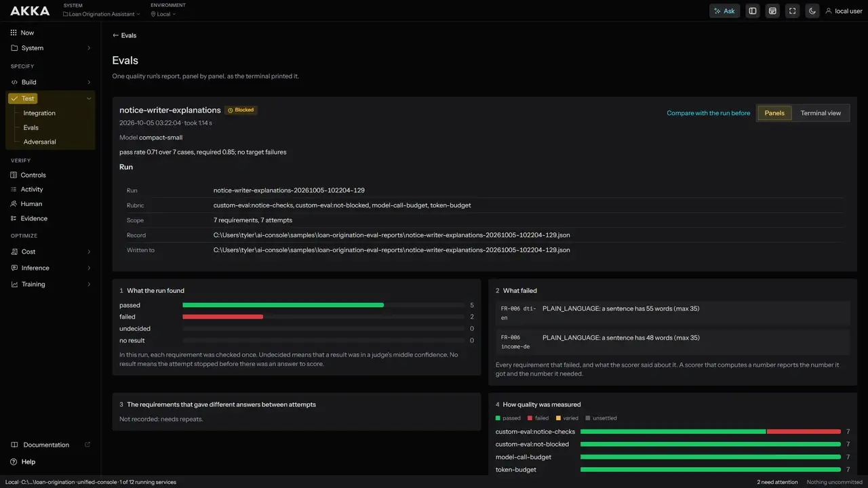This screenshot has width=868, height=488.
Task: Click the Record file path value
Action: coord(392,235)
